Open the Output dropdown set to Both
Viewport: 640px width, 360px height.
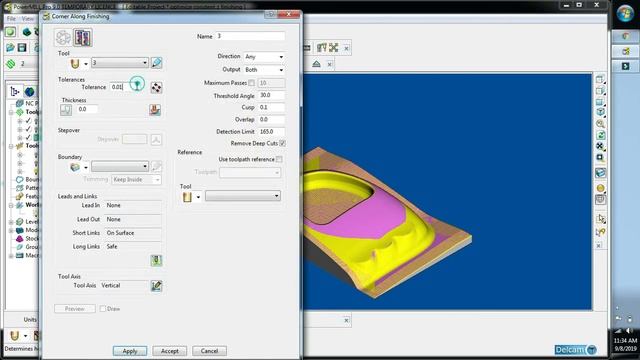(x=264, y=70)
